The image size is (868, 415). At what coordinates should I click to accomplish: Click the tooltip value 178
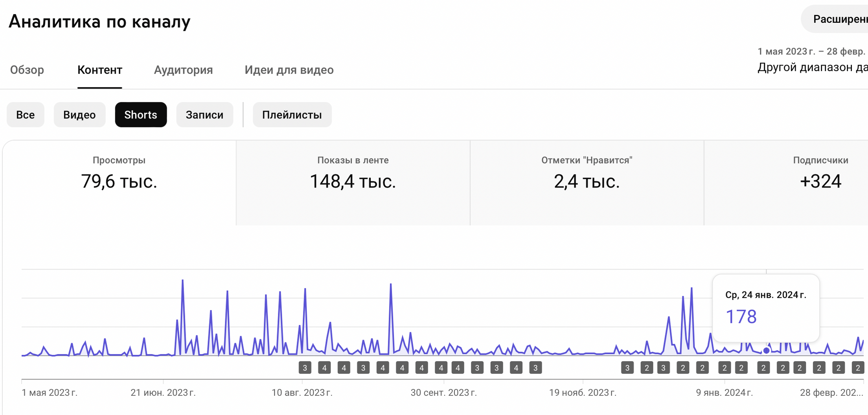[741, 317]
